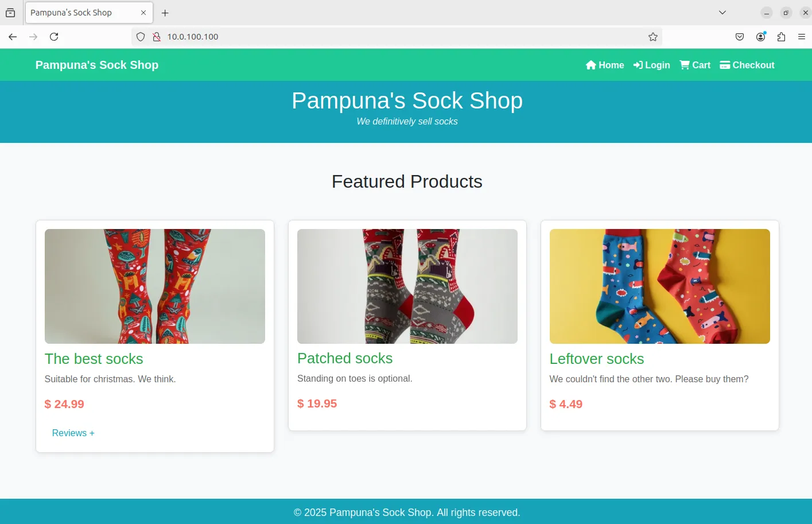Click the tracking protection shield icon
The height and width of the screenshot is (524, 812).
click(x=141, y=37)
